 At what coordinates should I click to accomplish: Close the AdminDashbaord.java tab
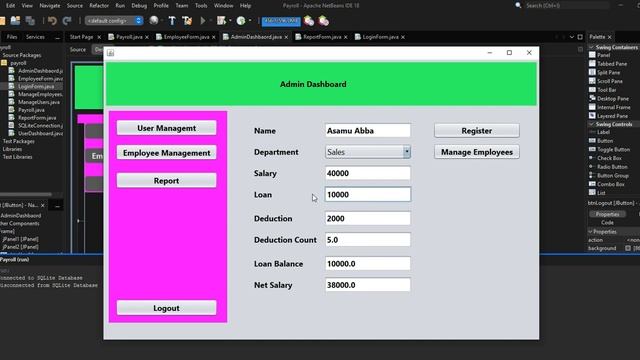286,37
